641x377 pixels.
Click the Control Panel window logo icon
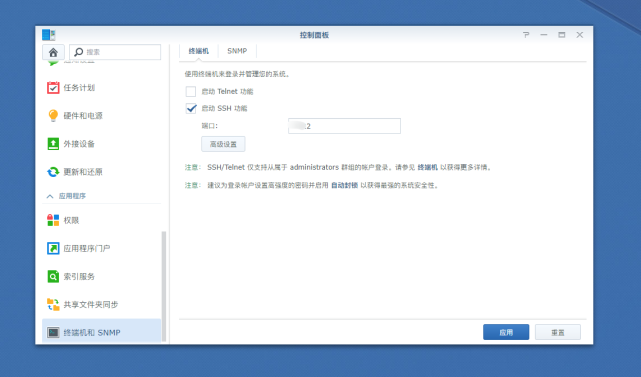pyautogui.click(x=49, y=35)
